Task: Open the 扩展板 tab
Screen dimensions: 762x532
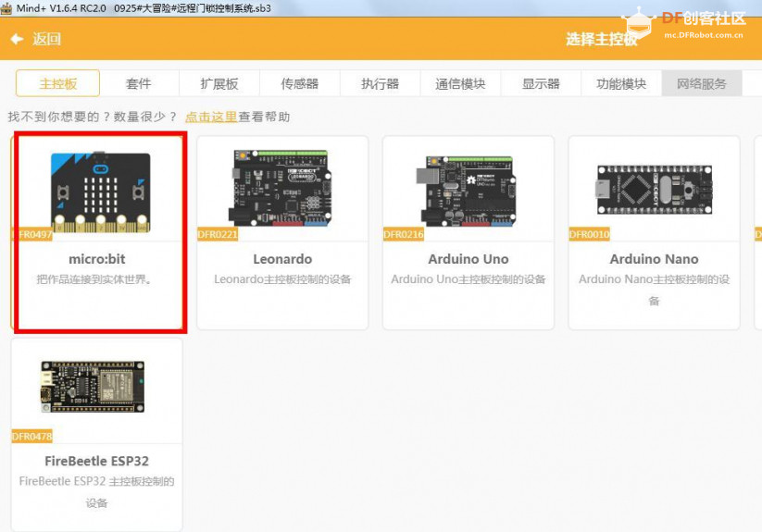Action: coord(219,83)
